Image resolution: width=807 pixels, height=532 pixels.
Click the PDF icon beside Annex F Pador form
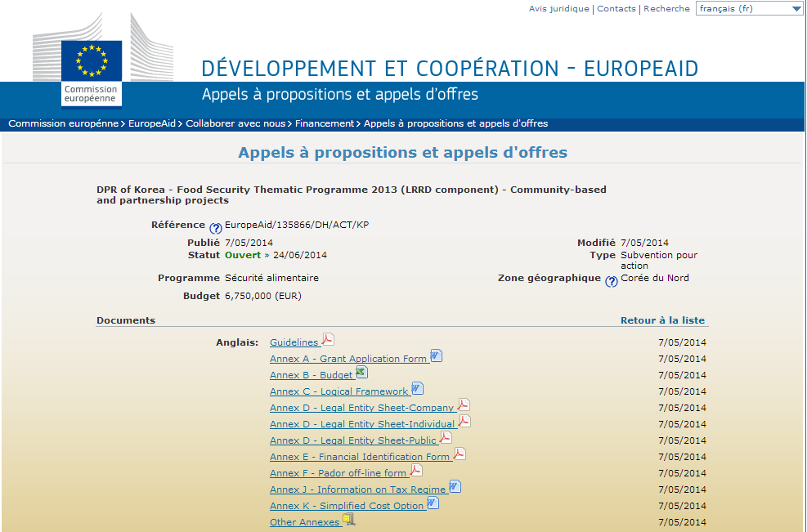pyautogui.click(x=416, y=471)
